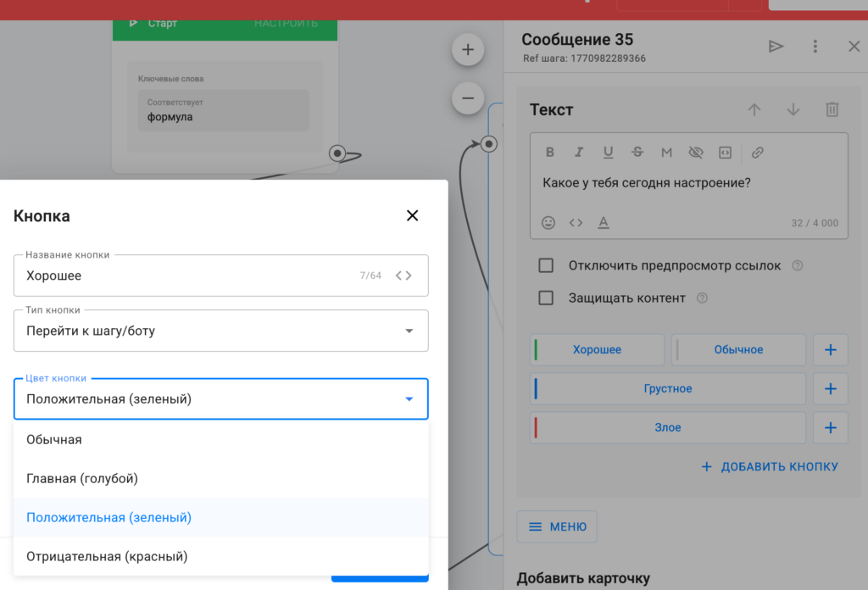This screenshot has height=590, width=868.
Task: Zoom out on the canvas
Action: pyautogui.click(x=467, y=98)
